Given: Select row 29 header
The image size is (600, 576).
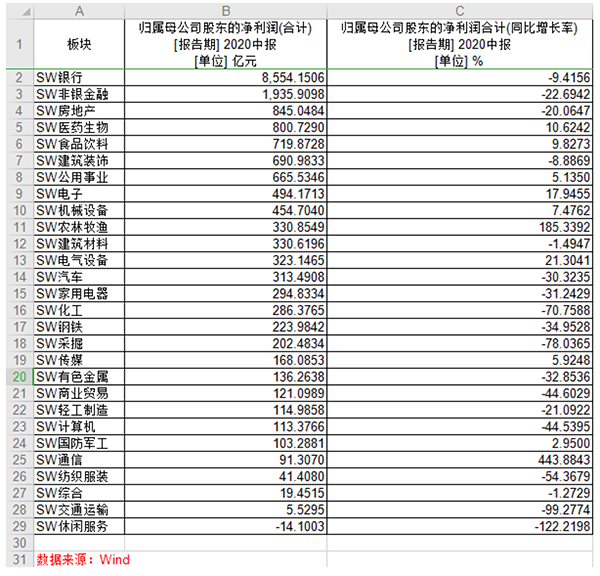Looking at the screenshot, I should pos(17,526).
